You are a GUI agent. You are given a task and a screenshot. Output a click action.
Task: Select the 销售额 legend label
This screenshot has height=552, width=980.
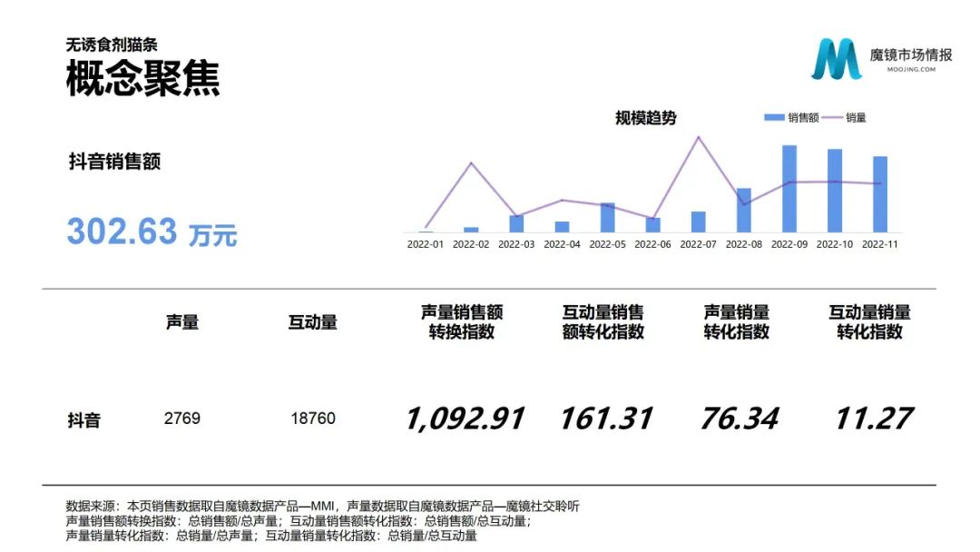click(x=803, y=117)
